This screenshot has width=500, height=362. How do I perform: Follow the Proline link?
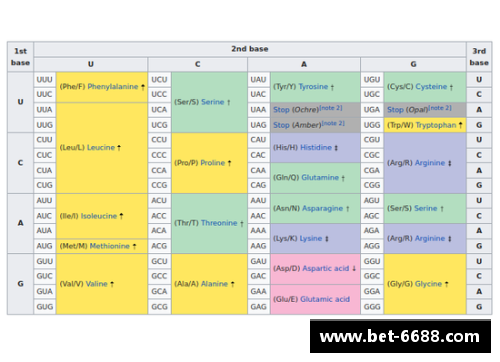[x=213, y=163]
